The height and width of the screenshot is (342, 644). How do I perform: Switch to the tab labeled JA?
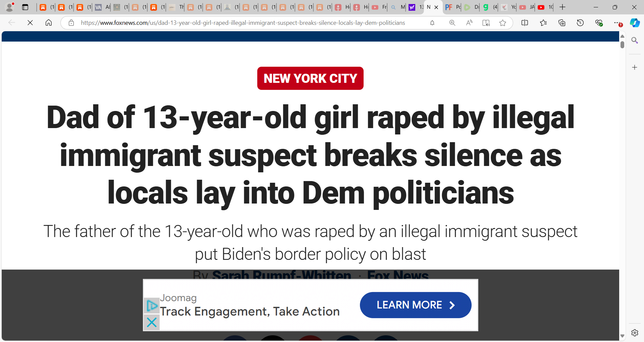click(526, 7)
